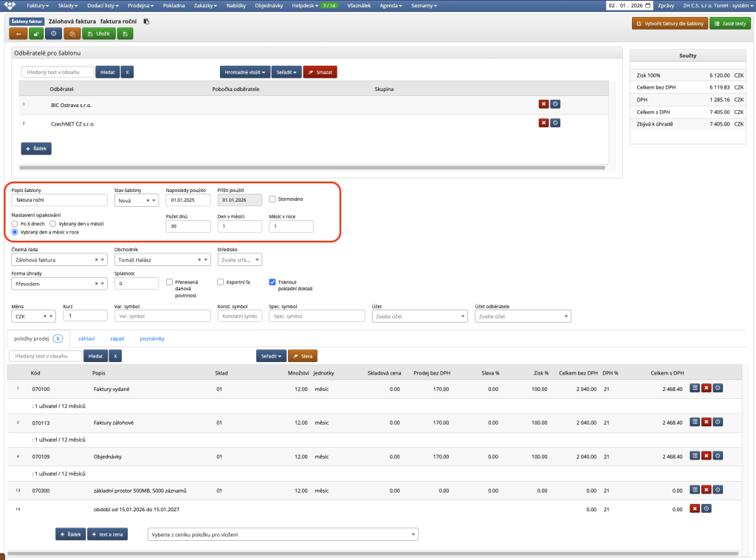Click clock icon on CzechNET CZ row
756x560 pixels.
(x=555, y=123)
